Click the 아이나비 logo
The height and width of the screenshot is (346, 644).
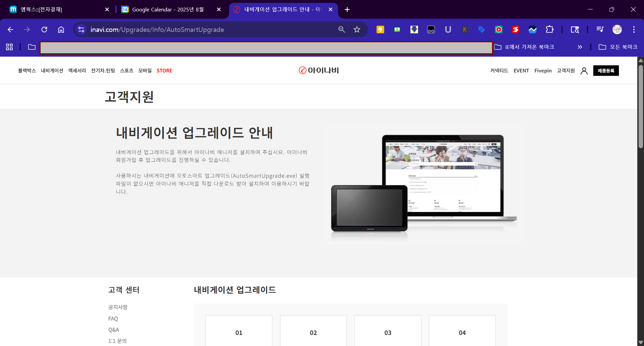click(x=319, y=70)
